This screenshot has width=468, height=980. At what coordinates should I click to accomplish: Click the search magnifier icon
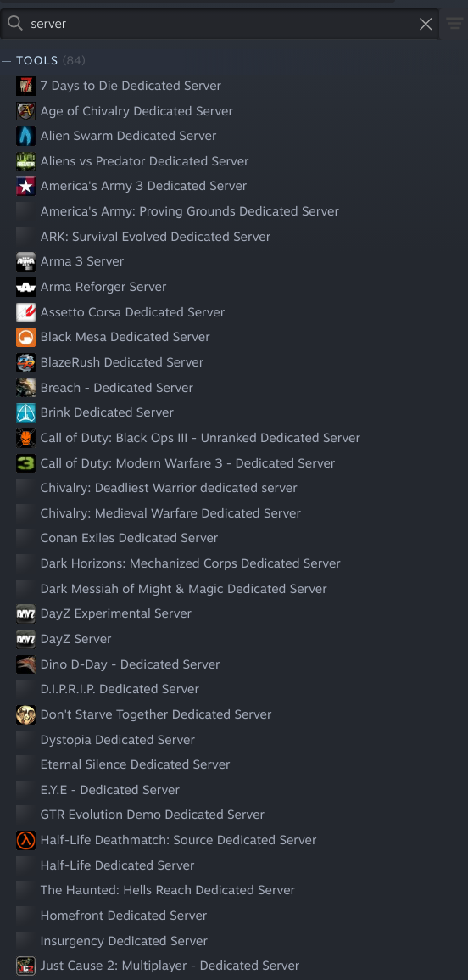[x=15, y=24]
